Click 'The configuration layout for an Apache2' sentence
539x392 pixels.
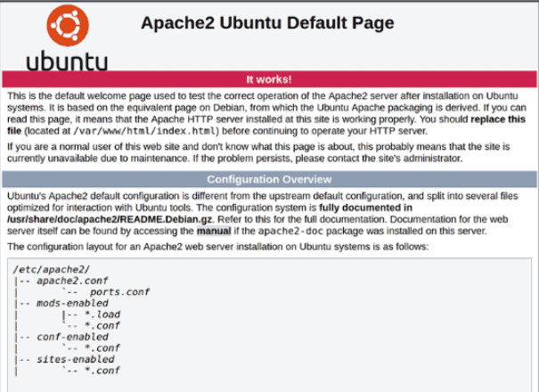coord(218,247)
